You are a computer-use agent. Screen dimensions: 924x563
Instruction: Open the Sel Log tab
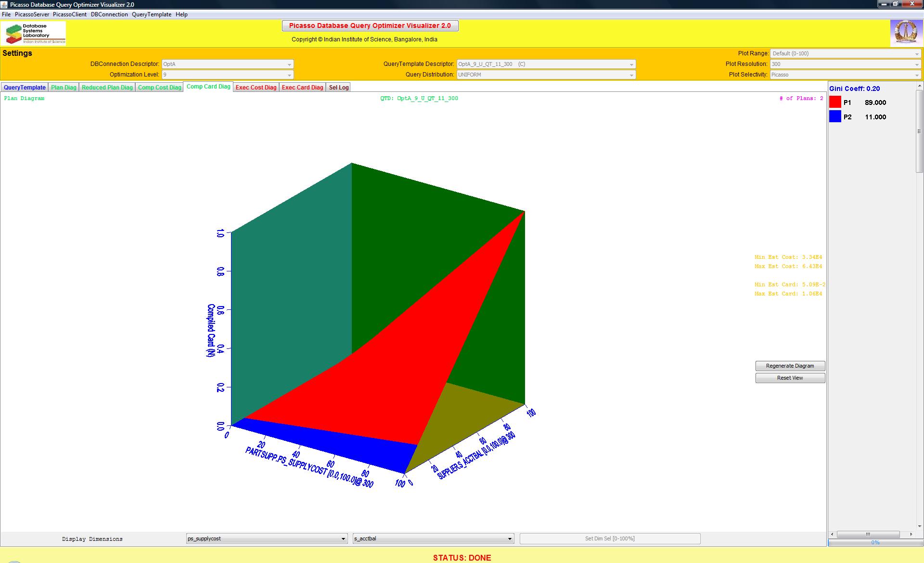tap(338, 87)
